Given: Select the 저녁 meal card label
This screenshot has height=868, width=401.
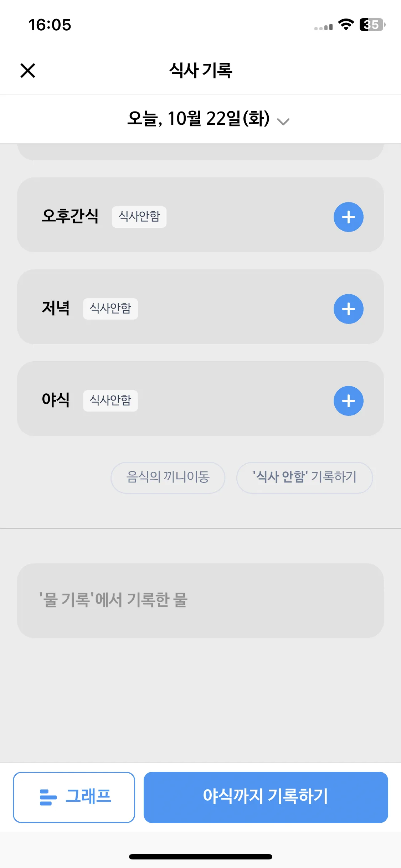Looking at the screenshot, I should [56, 308].
